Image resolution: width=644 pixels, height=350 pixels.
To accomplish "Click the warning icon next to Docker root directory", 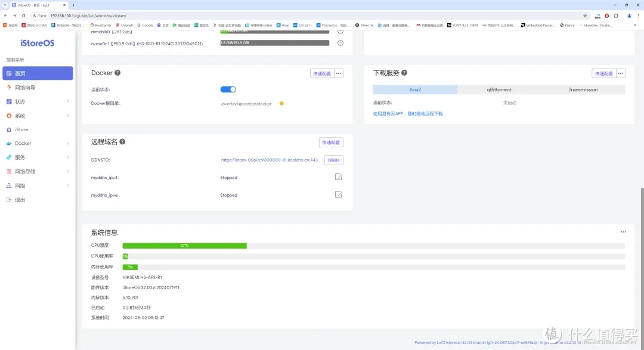I will click(281, 103).
